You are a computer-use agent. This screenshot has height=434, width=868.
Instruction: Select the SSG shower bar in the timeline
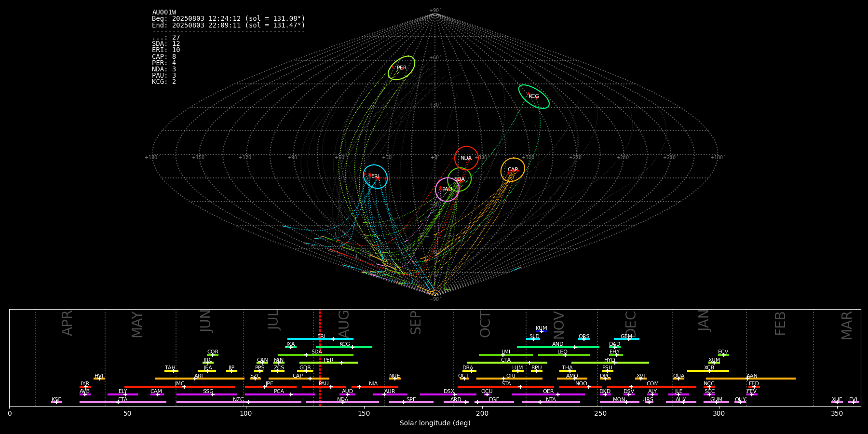[207, 394]
